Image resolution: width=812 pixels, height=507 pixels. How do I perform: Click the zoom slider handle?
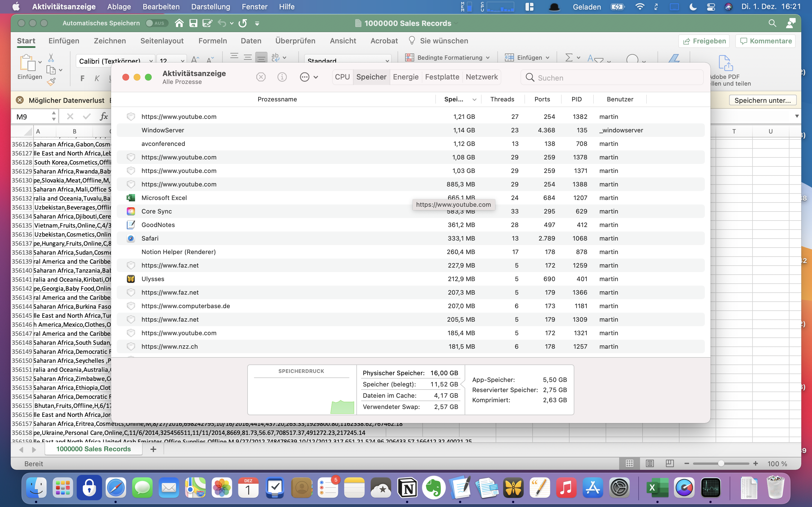point(721,463)
